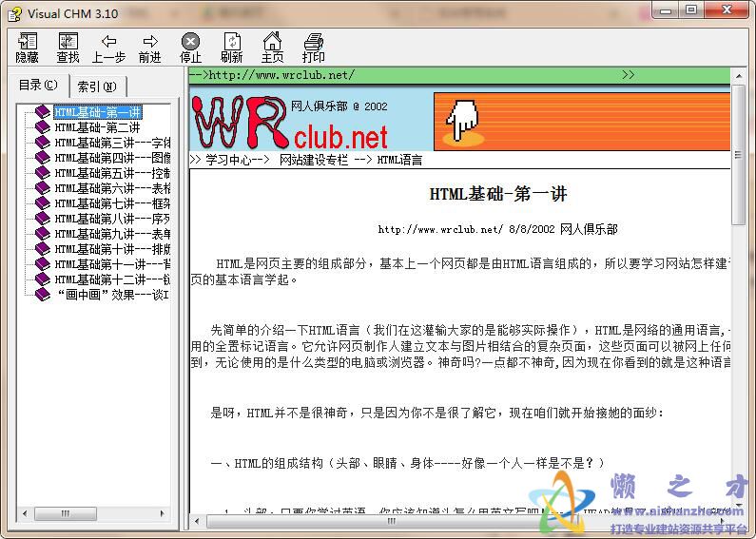Follow the 学习中心 breadcrumb link
Image resolution: width=756 pixels, height=539 pixels.
(x=228, y=160)
